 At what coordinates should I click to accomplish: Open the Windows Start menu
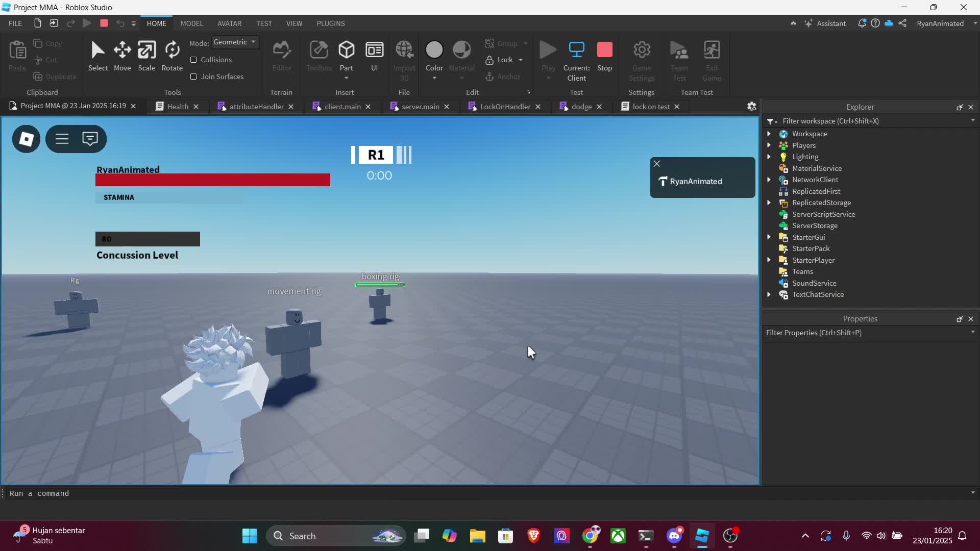point(250,536)
